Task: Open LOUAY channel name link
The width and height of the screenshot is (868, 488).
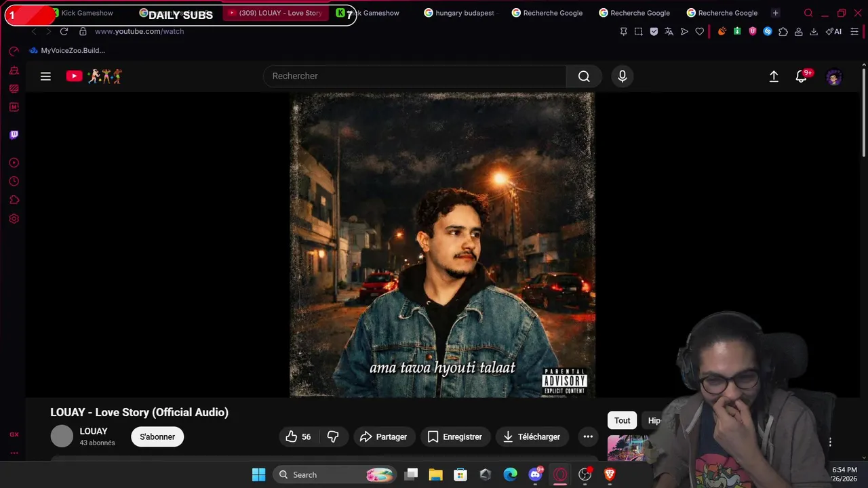Action: click(x=94, y=431)
